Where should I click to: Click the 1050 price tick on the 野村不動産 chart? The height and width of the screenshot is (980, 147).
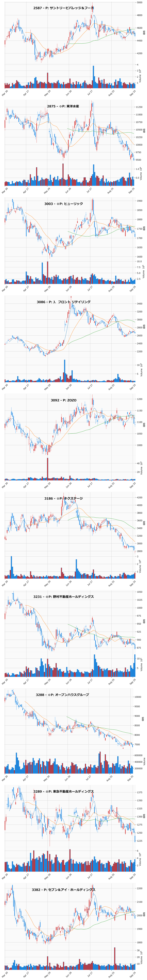(139, 592)
